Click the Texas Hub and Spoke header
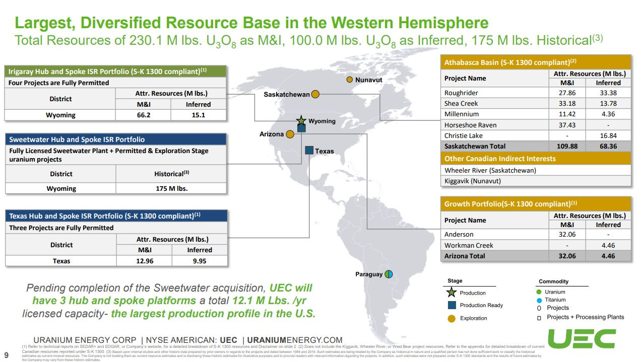The width and height of the screenshot is (644, 362). pyautogui.click(x=115, y=216)
